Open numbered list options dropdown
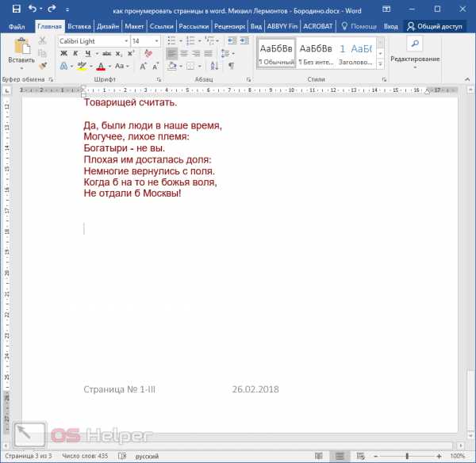Viewport: 476px width, 463px height. pyautogui.click(x=199, y=40)
